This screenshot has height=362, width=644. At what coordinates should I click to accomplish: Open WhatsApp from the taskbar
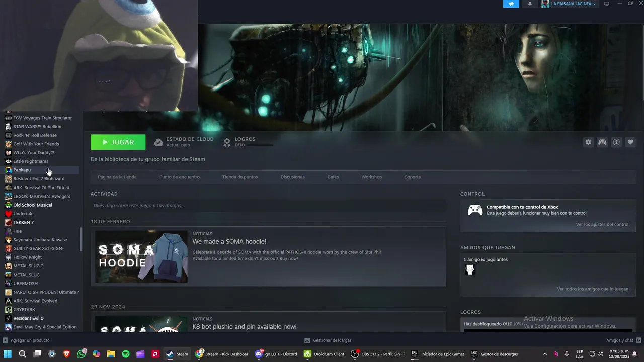(82, 354)
